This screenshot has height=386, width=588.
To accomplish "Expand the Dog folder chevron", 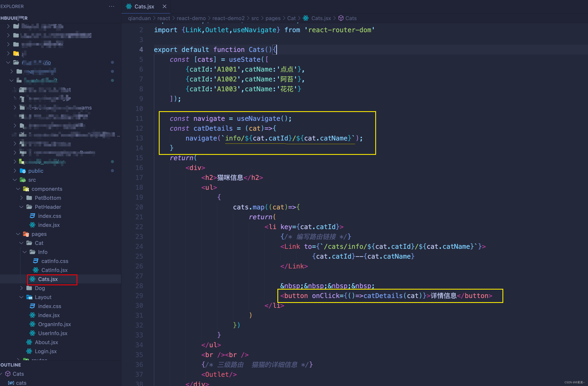I will pos(22,288).
